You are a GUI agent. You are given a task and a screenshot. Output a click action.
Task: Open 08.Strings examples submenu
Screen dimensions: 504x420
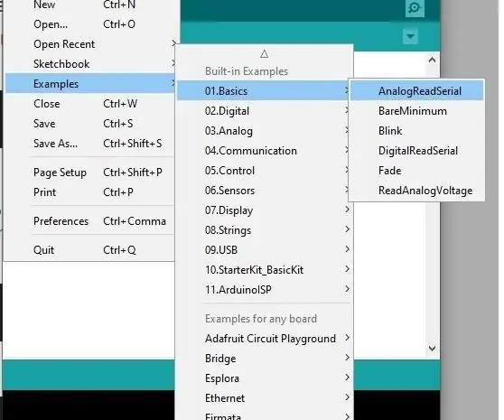[x=264, y=230]
